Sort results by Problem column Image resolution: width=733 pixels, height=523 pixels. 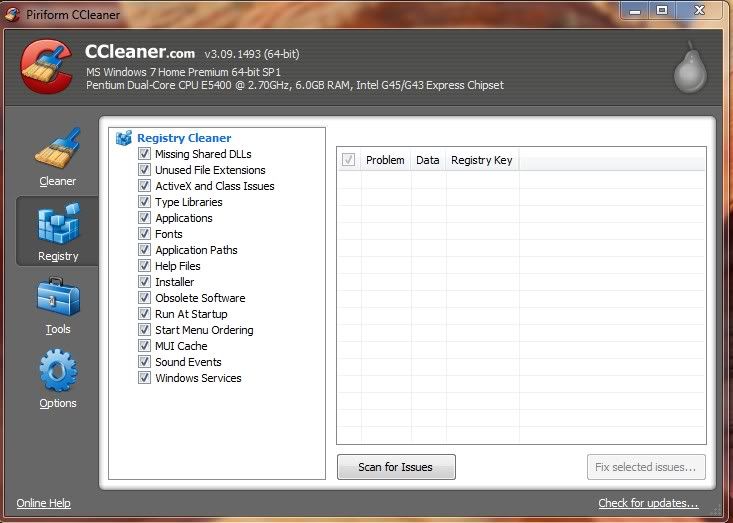385,160
